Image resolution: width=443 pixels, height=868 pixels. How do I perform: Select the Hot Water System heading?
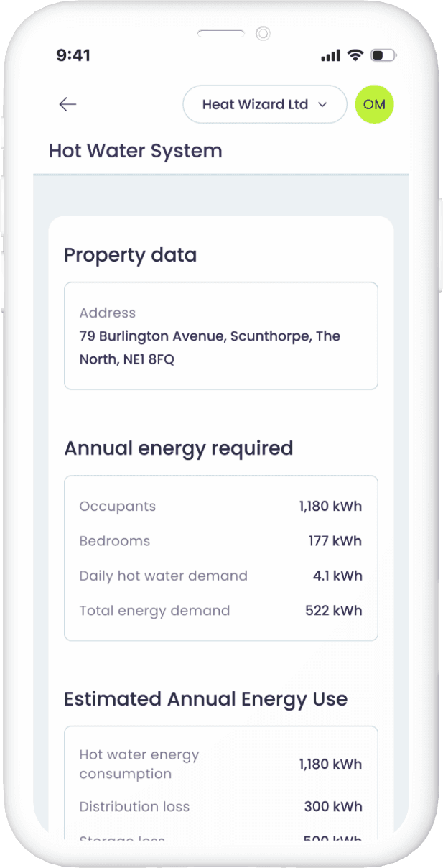tap(135, 151)
